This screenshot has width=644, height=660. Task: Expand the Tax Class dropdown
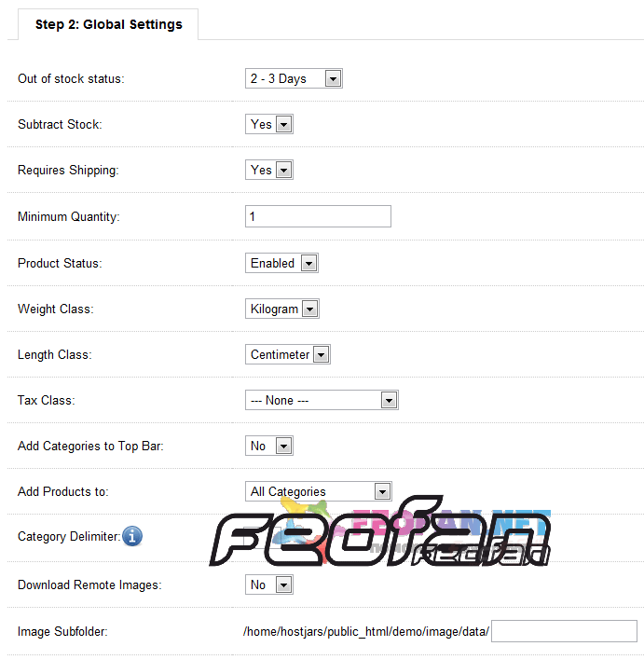[x=322, y=400]
